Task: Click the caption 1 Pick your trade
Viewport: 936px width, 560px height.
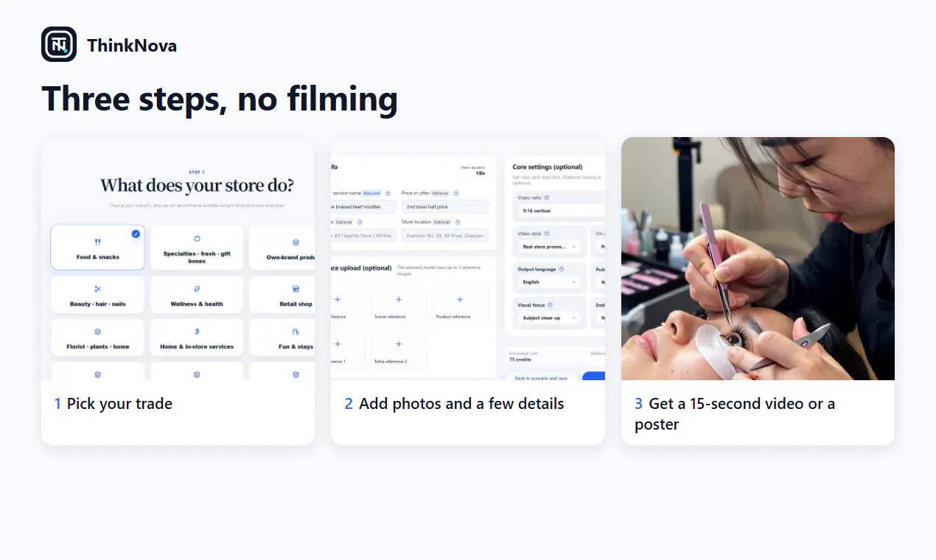Action: coord(113,404)
